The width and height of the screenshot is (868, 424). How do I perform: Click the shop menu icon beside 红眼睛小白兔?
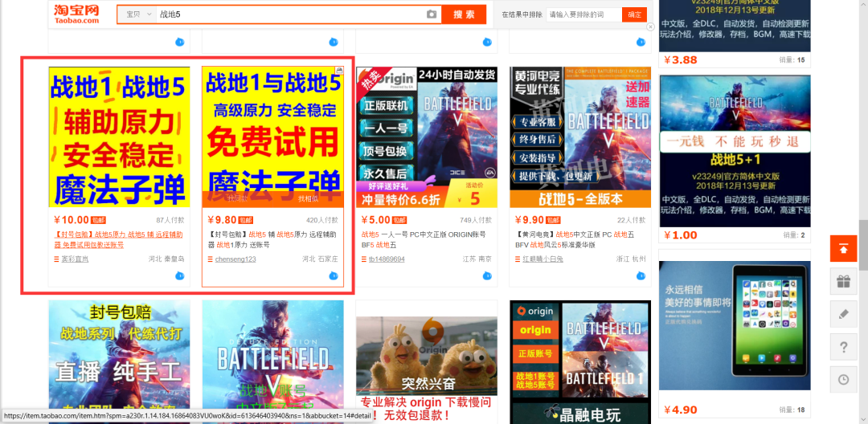(x=518, y=259)
